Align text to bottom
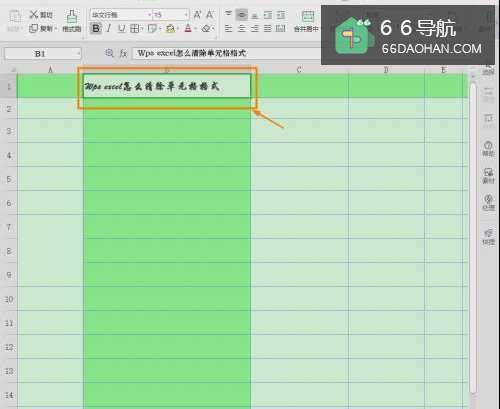This screenshot has height=409, width=500. (255, 15)
